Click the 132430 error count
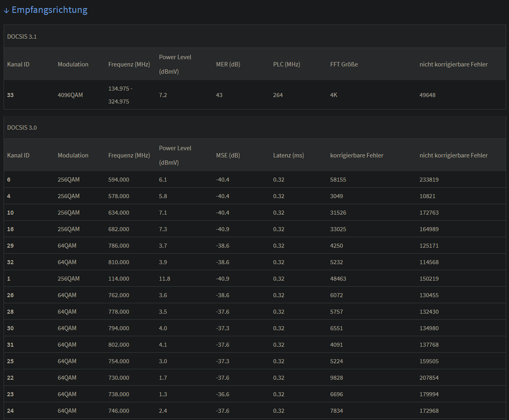Screen dimensions: 509x420 429,312
